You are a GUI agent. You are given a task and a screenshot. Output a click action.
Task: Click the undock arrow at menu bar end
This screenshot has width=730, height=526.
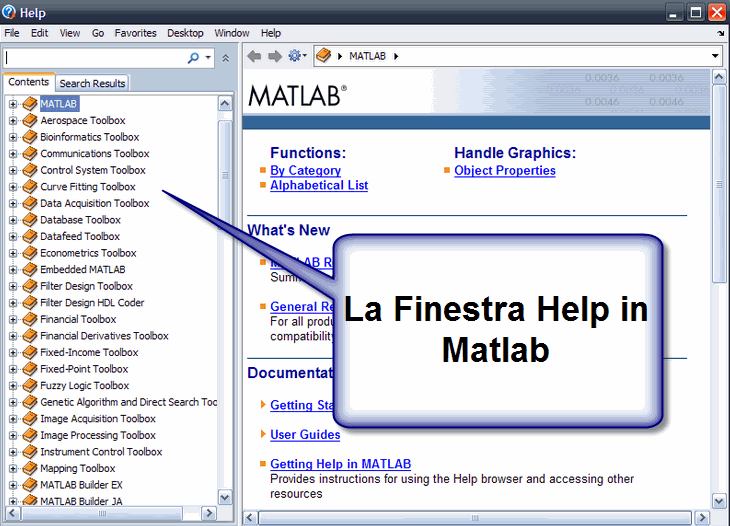click(721, 34)
